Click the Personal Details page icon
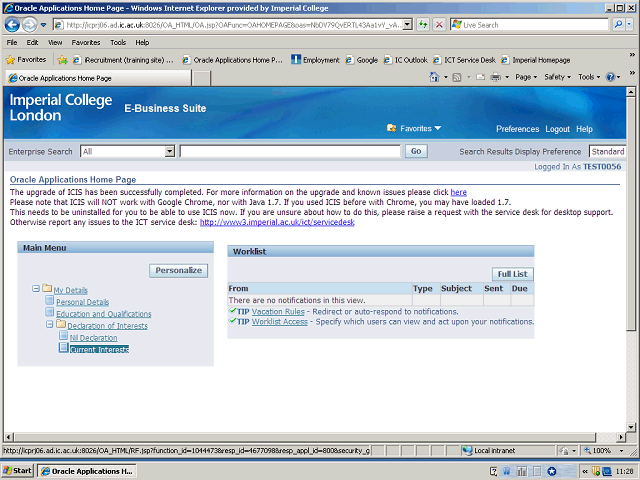Viewport: 640px width, 480px height. tap(50, 301)
